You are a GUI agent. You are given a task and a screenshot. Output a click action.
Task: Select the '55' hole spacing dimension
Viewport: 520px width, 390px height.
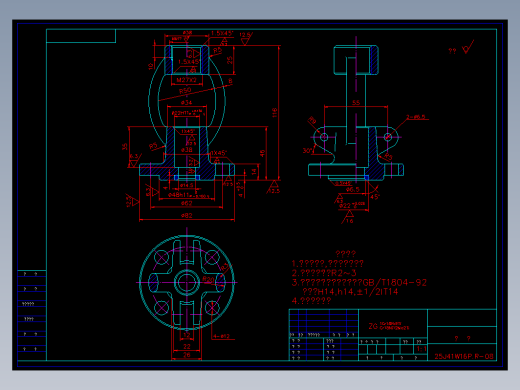356,103
